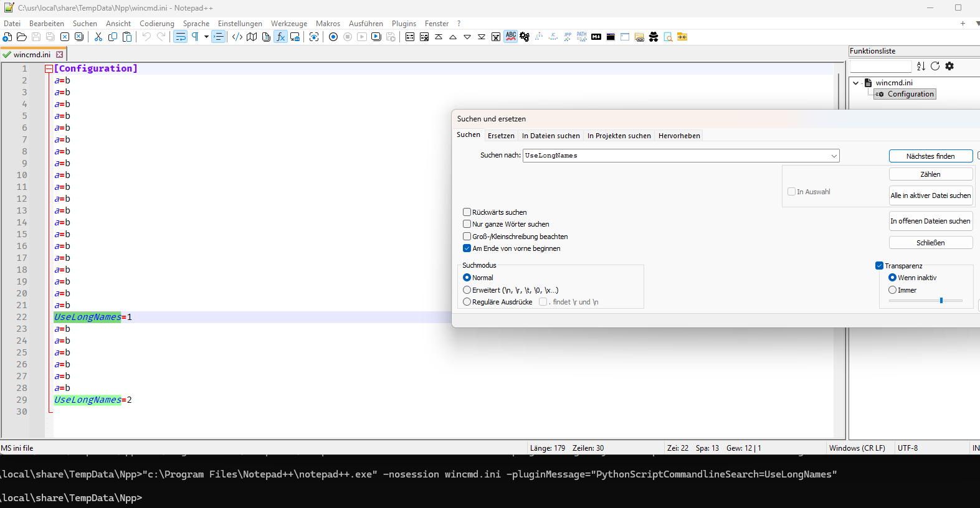Enable 'Rückwärts suchen' checkbox
This screenshot has height=508, width=980.
tap(467, 212)
